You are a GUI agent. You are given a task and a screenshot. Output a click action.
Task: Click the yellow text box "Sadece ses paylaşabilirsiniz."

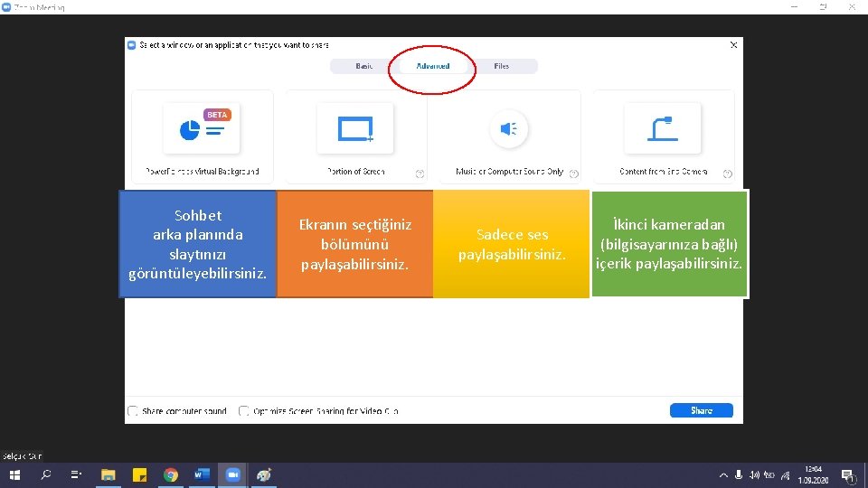tap(512, 244)
